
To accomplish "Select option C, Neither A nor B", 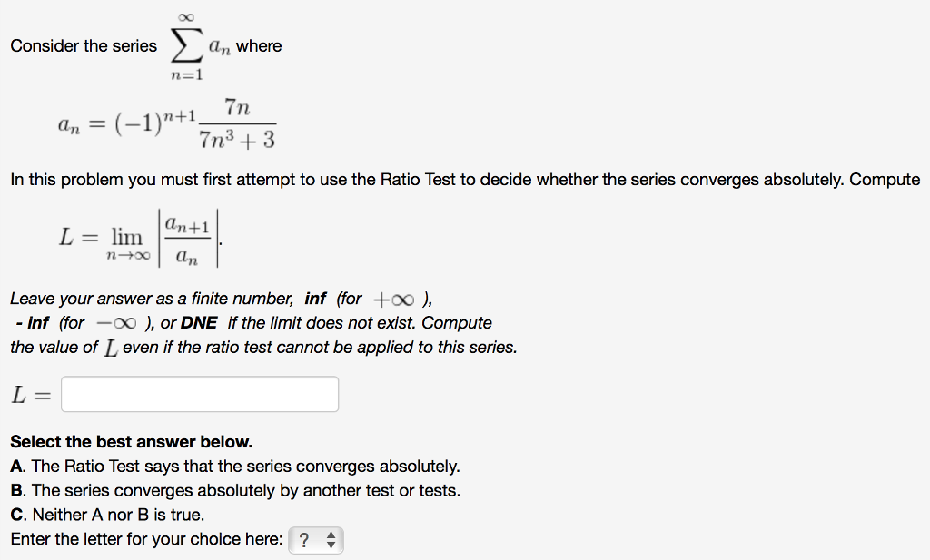I will coord(109,514).
